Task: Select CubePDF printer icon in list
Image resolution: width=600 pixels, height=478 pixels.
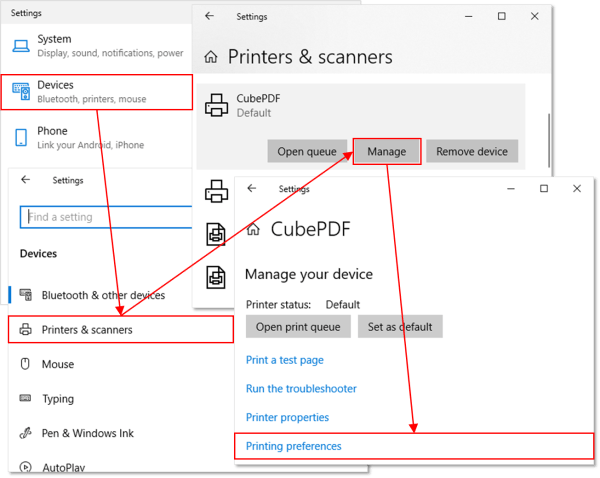Action: [x=217, y=105]
